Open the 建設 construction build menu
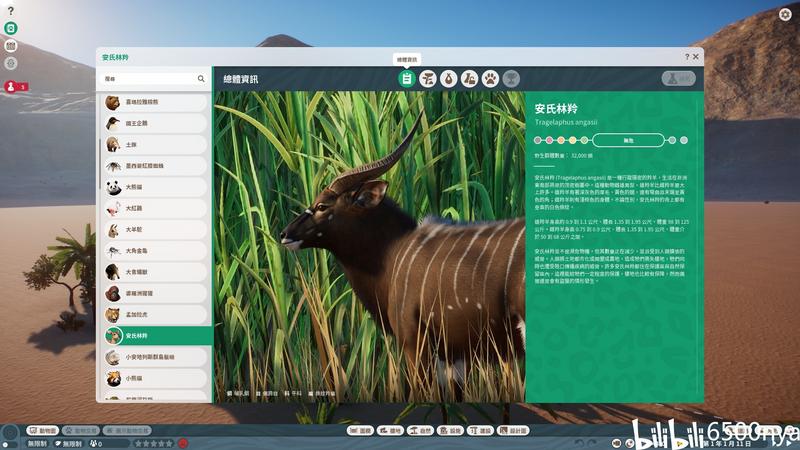 [480, 431]
